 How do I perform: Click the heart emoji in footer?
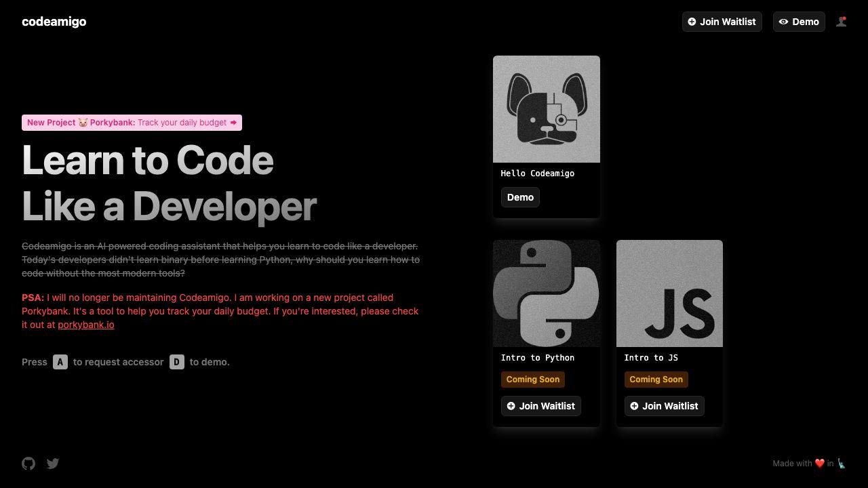click(820, 464)
